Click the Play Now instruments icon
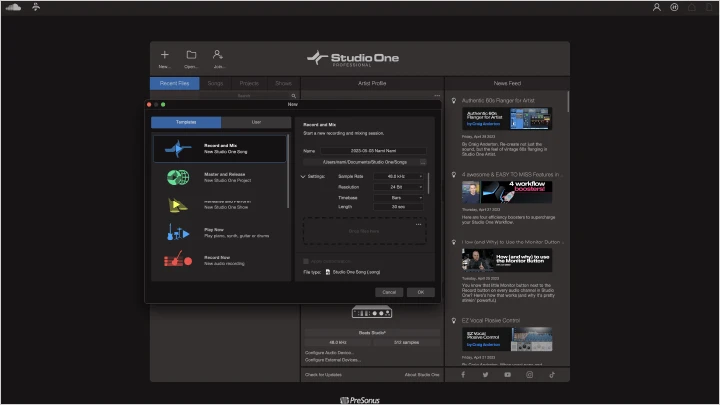The height and width of the screenshot is (405, 720). click(178, 232)
